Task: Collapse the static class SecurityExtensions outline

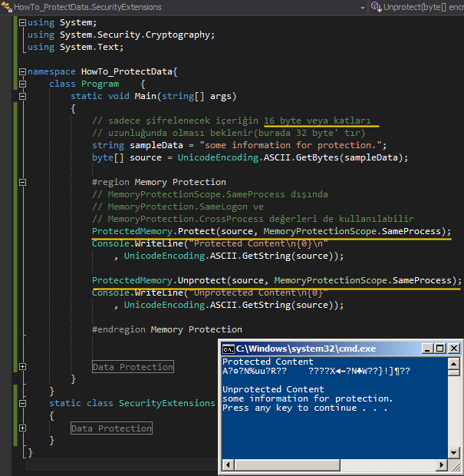Action: pyautogui.click(x=21, y=404)
